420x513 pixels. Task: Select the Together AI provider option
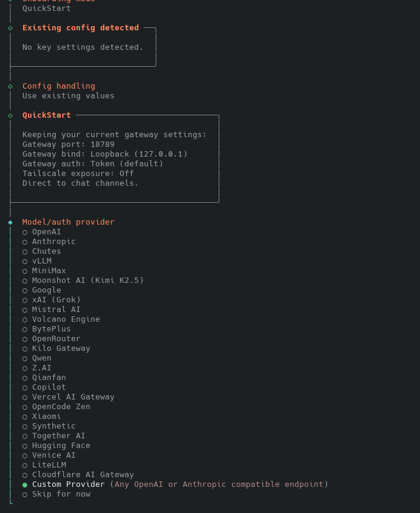click(x=58, y=436)
